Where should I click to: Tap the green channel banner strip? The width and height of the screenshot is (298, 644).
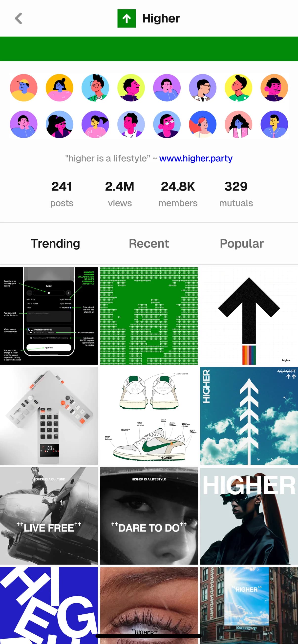coord(149,49)
